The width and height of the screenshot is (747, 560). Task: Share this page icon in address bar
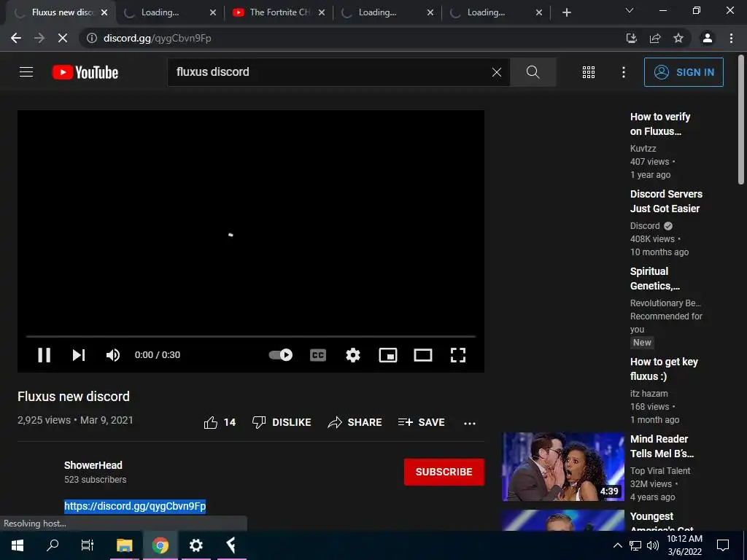pyautogui.click(x=655, y=38)
